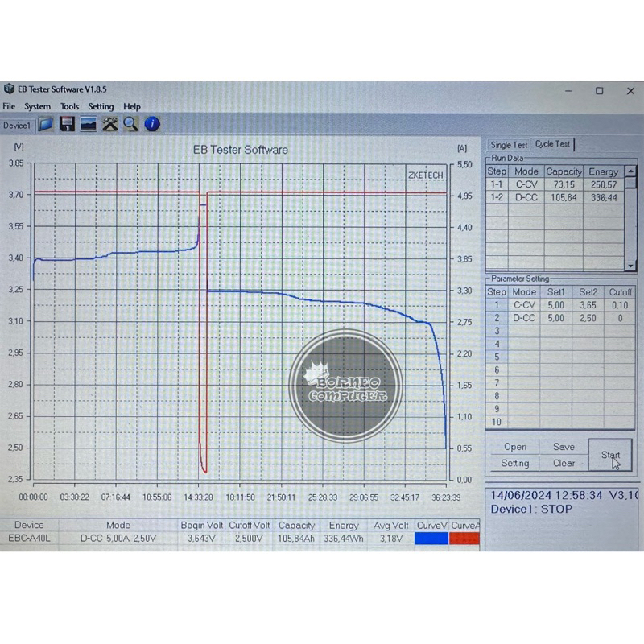Image resolution: width=644 pixels, height=644 pixels.
Task: Open the File menu
Action: [9, 106]
